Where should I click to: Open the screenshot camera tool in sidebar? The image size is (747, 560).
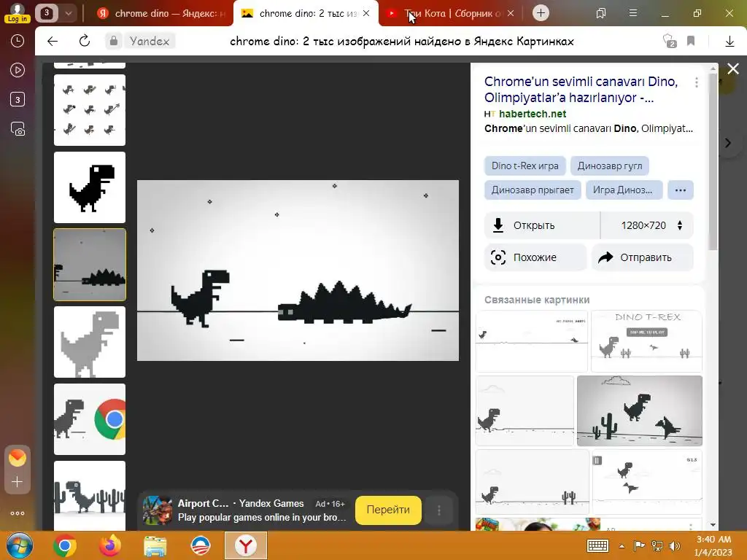18,129
